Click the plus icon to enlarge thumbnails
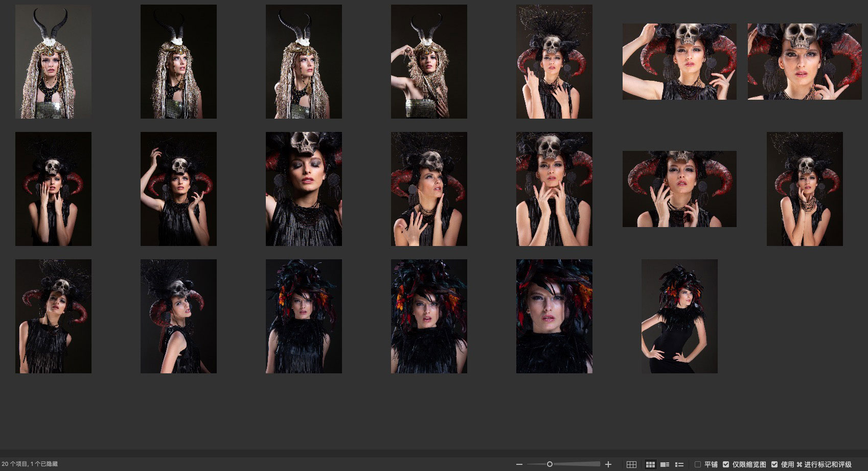868x471 pixels. (x=608, y=464)
